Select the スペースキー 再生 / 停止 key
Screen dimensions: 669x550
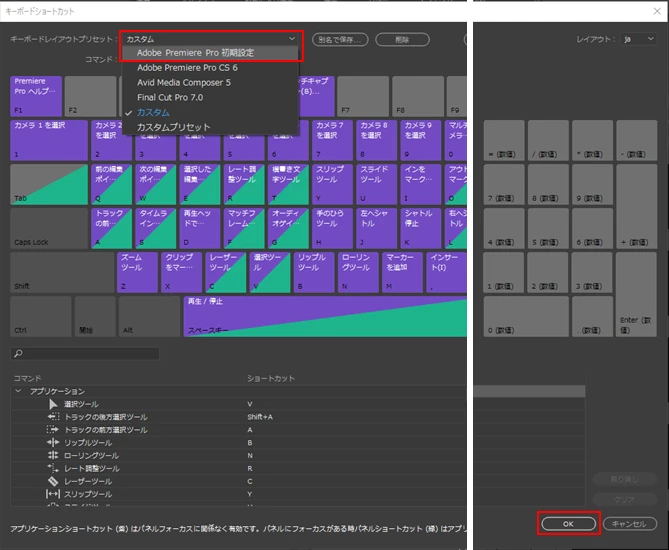click(x=325, y=317)
